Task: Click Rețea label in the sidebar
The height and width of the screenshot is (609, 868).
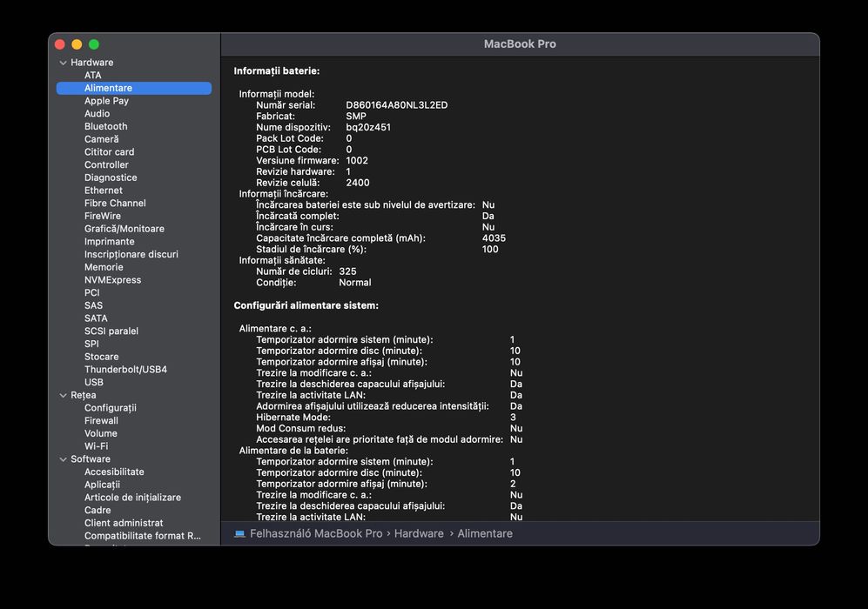Action: [83, 396]
